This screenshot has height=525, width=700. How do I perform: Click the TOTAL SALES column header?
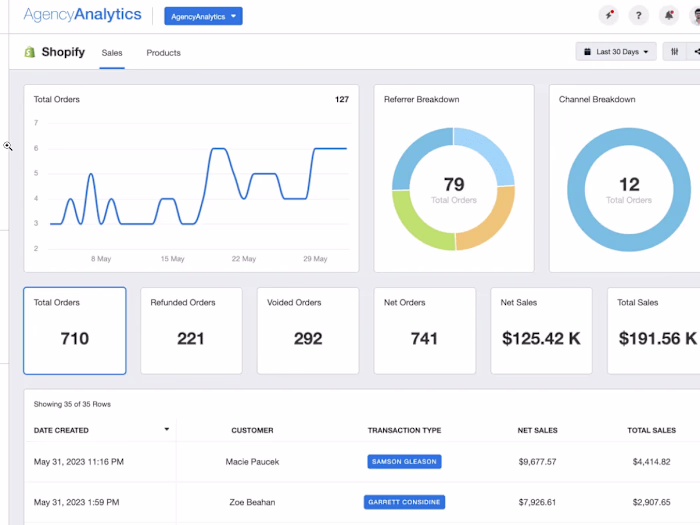[x=651, y=430]
